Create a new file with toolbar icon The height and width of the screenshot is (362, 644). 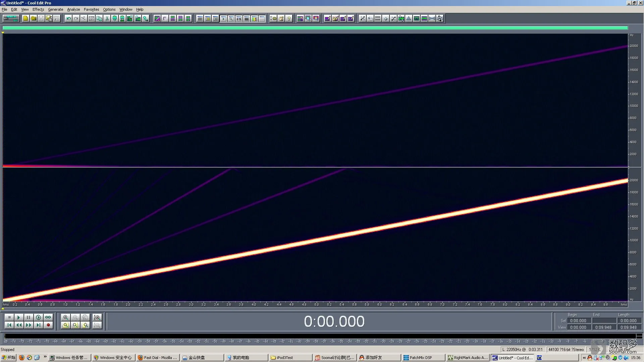[x=25, y=18]
